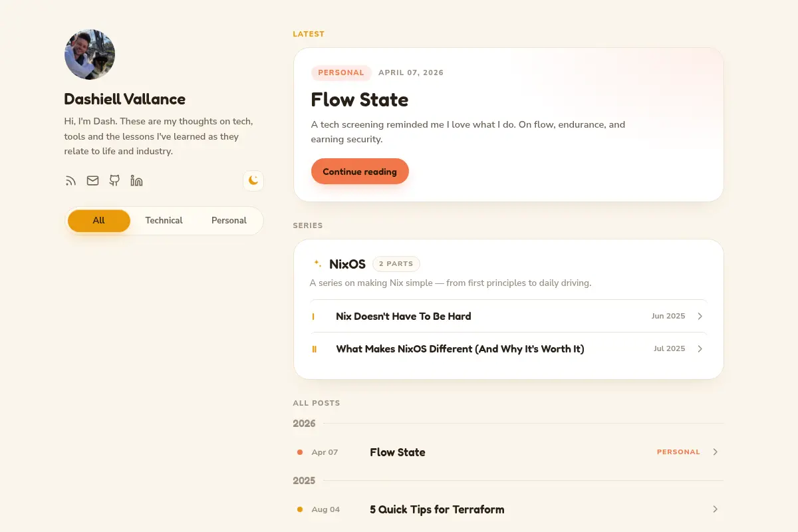Image resolution: width=798 pixels, height=532 pixels.
Task: Click chevron next to Jun 2025
Action: pyautogui.click(x=700, y=317)
